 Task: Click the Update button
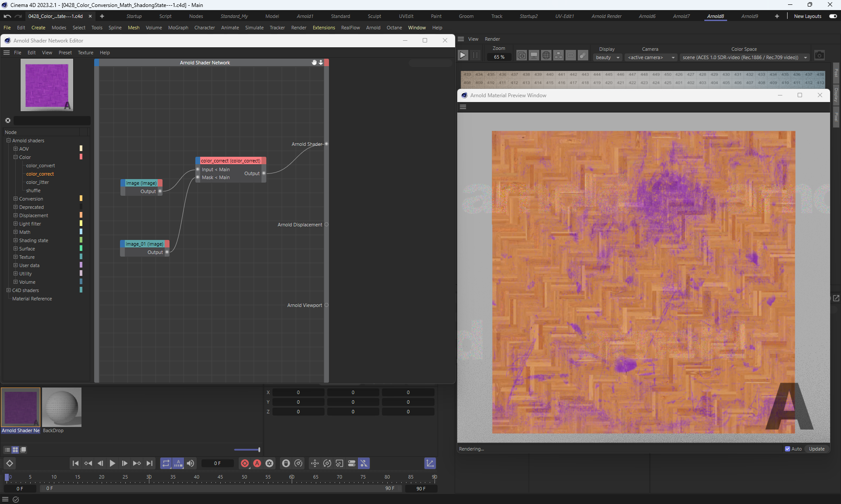click(816, 449)
